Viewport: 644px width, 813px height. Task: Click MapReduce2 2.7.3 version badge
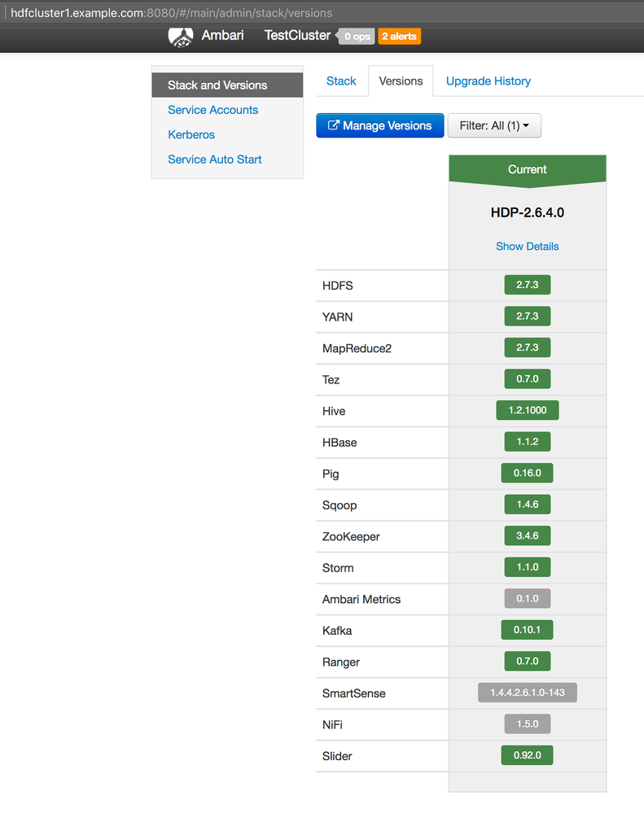[528, 347]
